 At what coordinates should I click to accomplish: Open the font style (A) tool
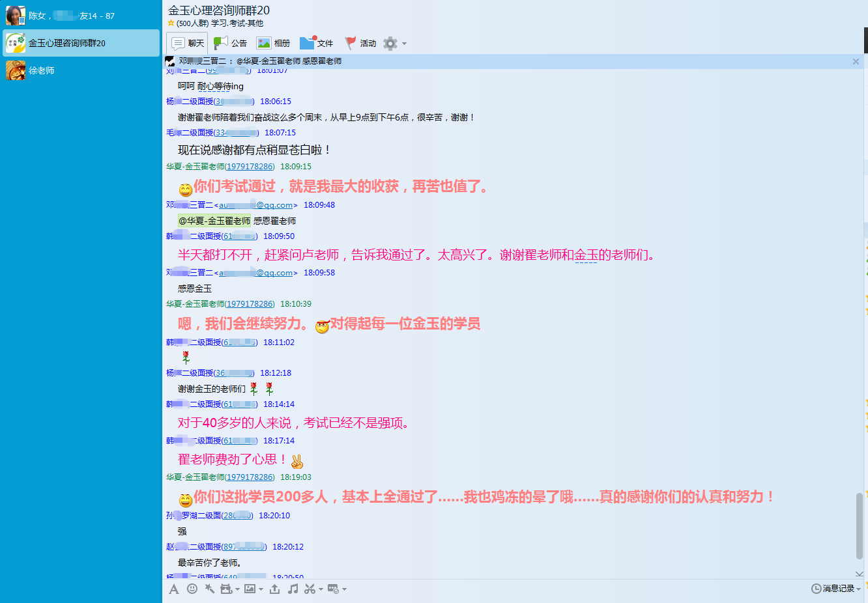[x=174, y=589]
